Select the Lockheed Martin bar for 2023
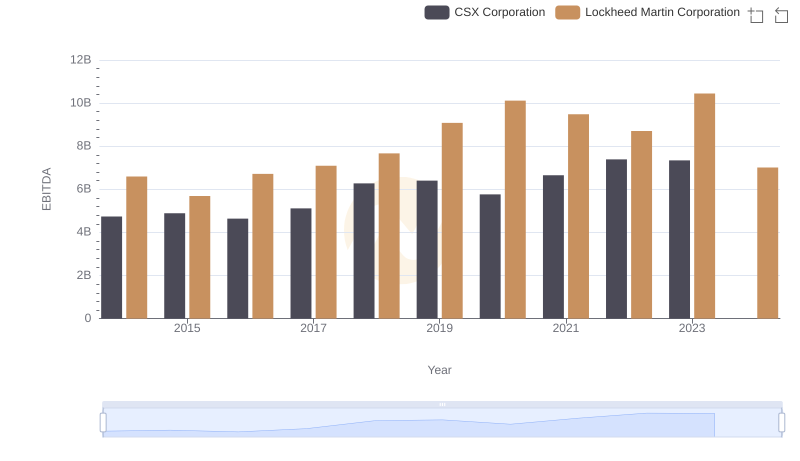Image resolution: width=800 pixels, height=461 pixels. tap(705, 206)
